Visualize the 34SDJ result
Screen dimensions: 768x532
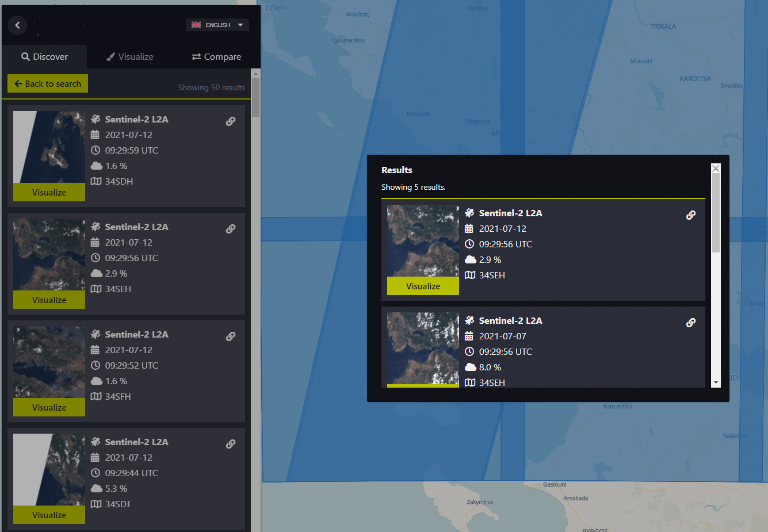[49, 515]
